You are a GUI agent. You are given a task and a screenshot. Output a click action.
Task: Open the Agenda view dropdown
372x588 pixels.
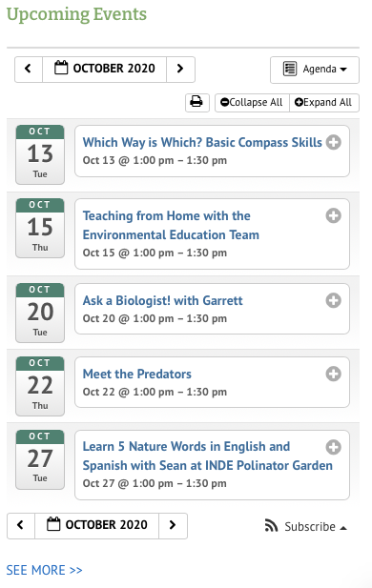click(315, 70)
